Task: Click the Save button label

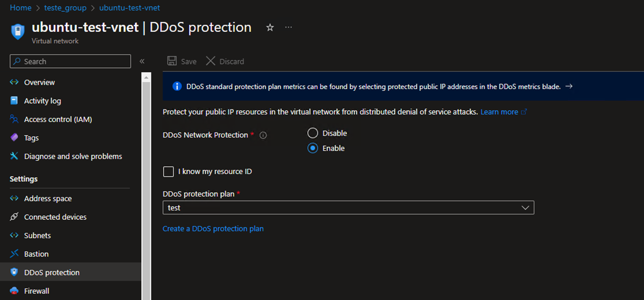Action: point(189,62)
